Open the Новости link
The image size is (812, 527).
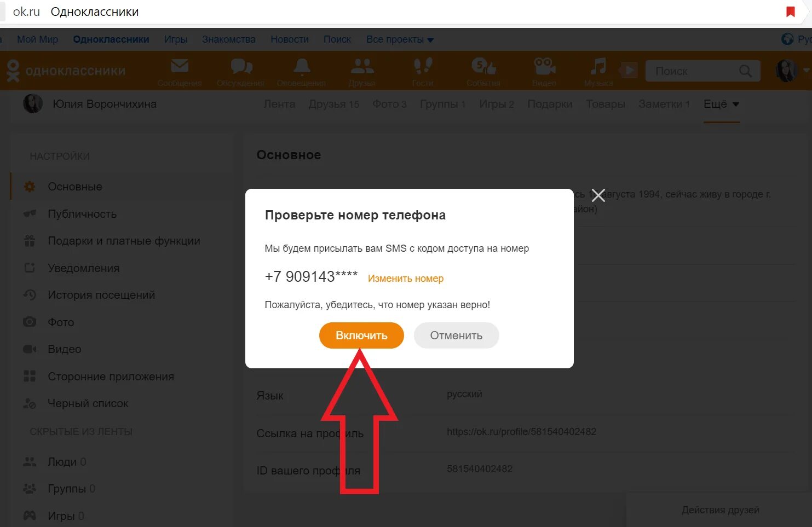coord(290,39)
